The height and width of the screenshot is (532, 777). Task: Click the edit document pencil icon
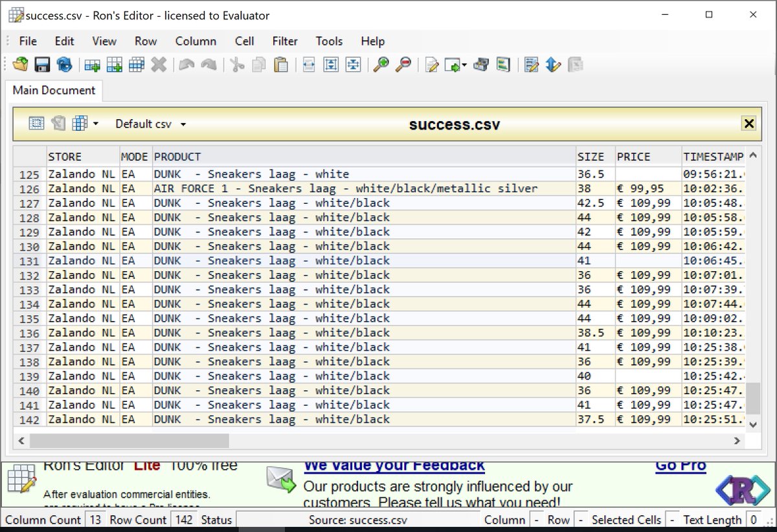pyautogui.click(x=431, y=65)
